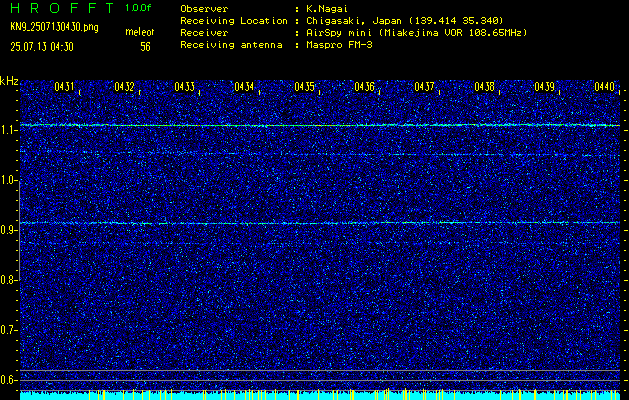
Task: Click the version label 1.0.0f
Action: [x=138, y=8]
